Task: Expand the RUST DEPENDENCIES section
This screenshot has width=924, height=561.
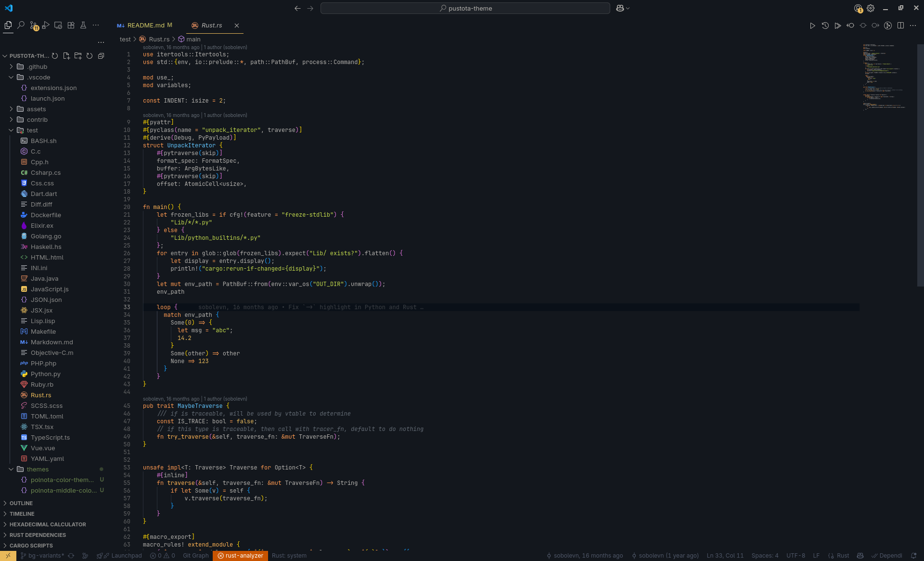Action: pos(38,535)
